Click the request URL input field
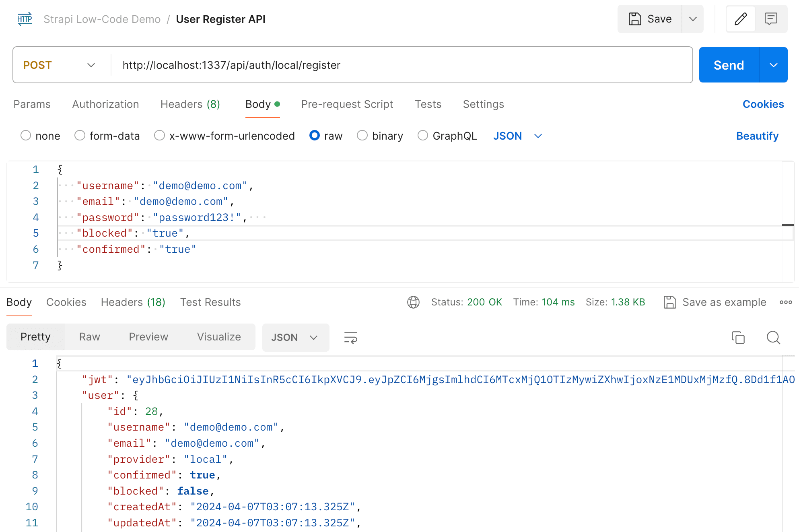Screen dimensions: 799x532 [402, 65]
